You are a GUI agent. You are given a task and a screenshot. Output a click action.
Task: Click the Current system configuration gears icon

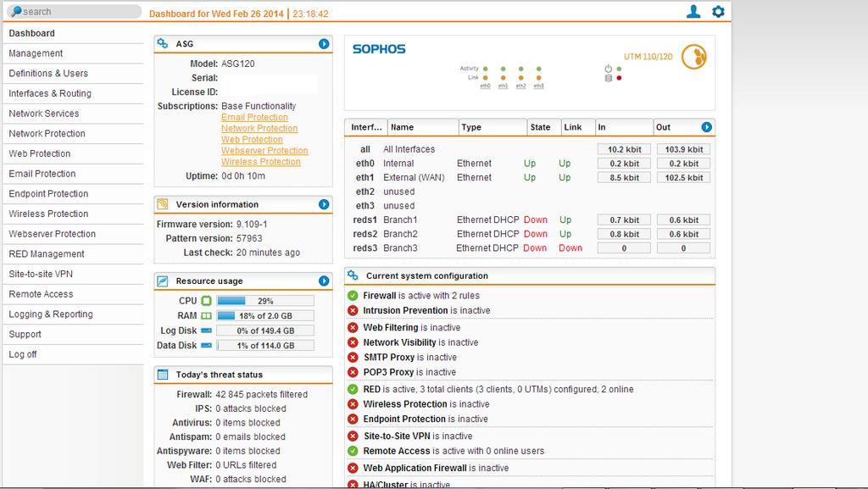click(353, 275)
